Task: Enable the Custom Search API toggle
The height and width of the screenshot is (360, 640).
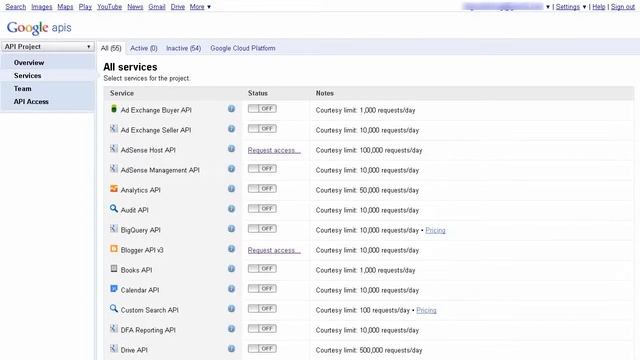Action: (262, 309)
